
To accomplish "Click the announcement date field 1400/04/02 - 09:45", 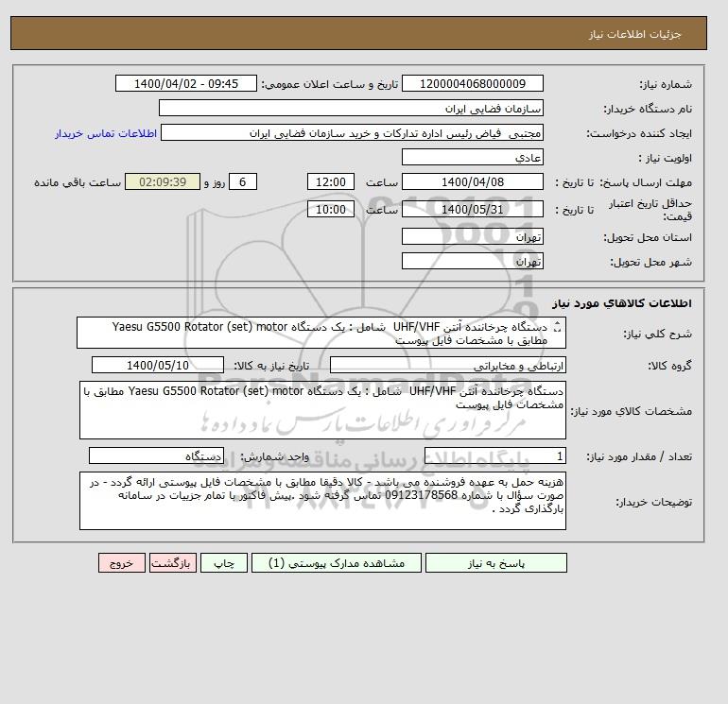I will point(185,84).
